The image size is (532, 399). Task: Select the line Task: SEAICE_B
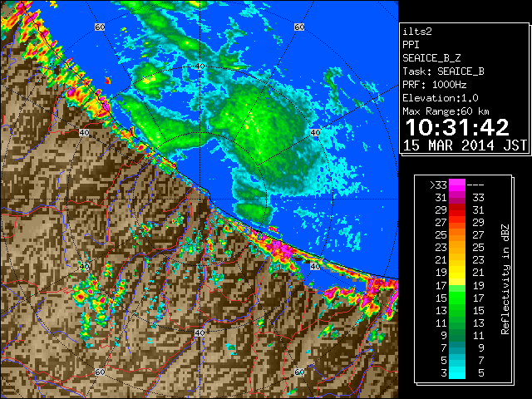(x=443, y=71)
